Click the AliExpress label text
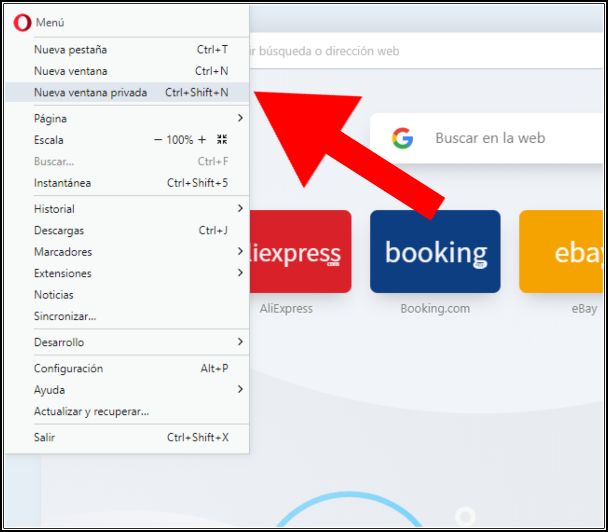 click(286, 309)
